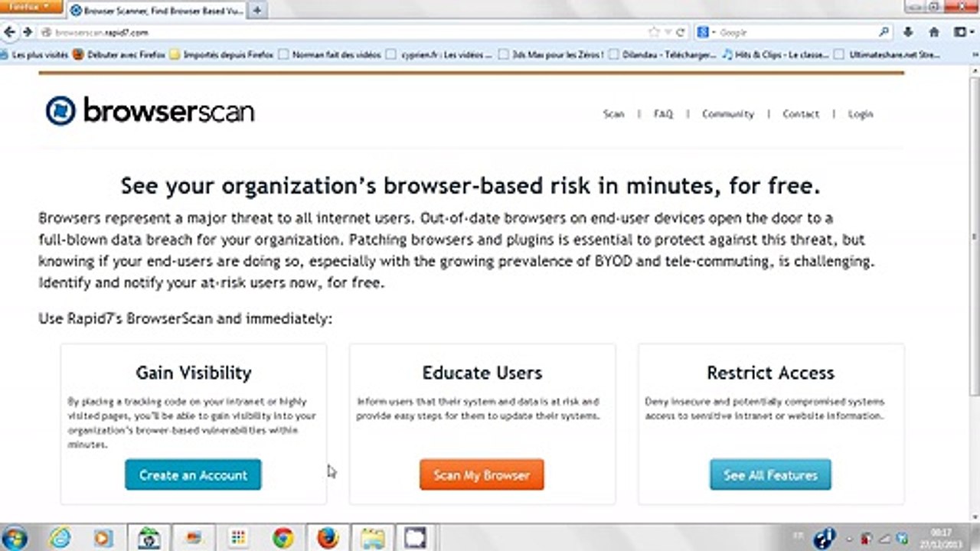The height and width of the screenshot is (551, 980).
Task: Open the 'Ultimateshare.net' bookmark
Action: pyautogui.click(x=887, y=54)
